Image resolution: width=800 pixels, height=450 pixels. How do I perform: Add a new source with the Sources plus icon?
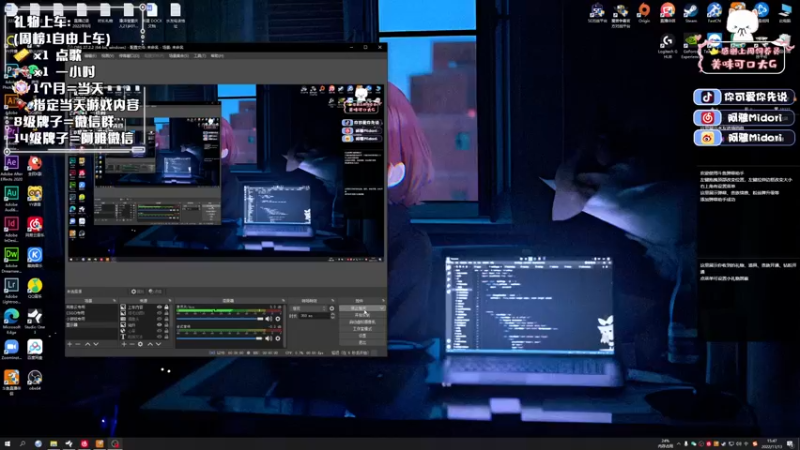pos(124,344)
